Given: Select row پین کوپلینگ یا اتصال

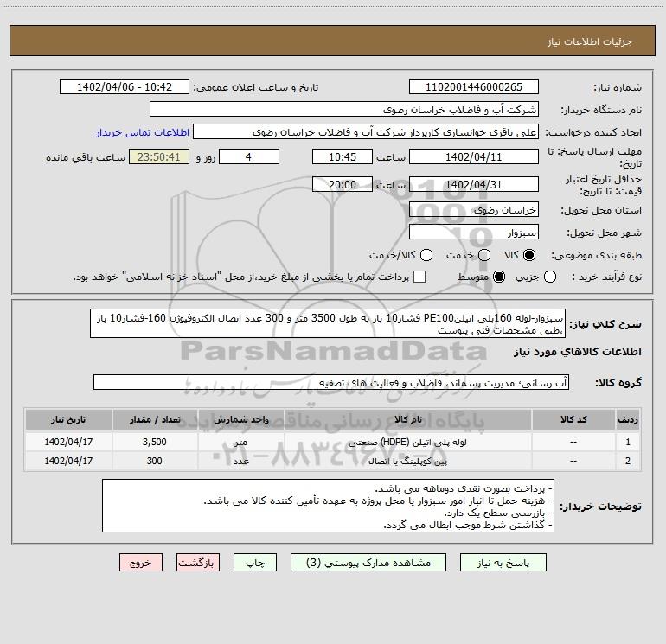Looking at the screenshot, I should click(333, 461).
